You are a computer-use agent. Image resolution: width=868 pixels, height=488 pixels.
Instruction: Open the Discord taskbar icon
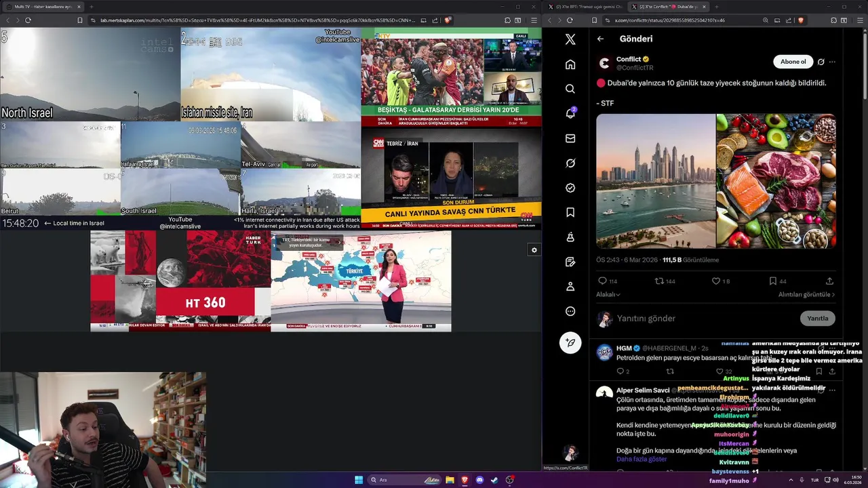click(480, 480)
